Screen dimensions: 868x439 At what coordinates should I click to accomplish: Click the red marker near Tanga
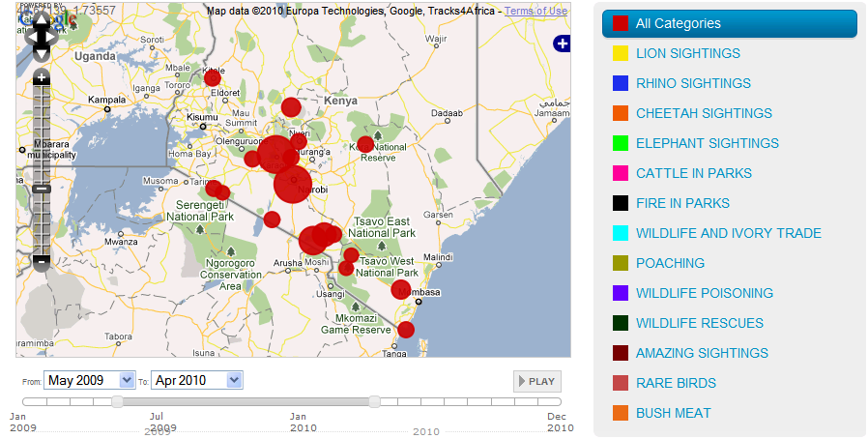406,330
